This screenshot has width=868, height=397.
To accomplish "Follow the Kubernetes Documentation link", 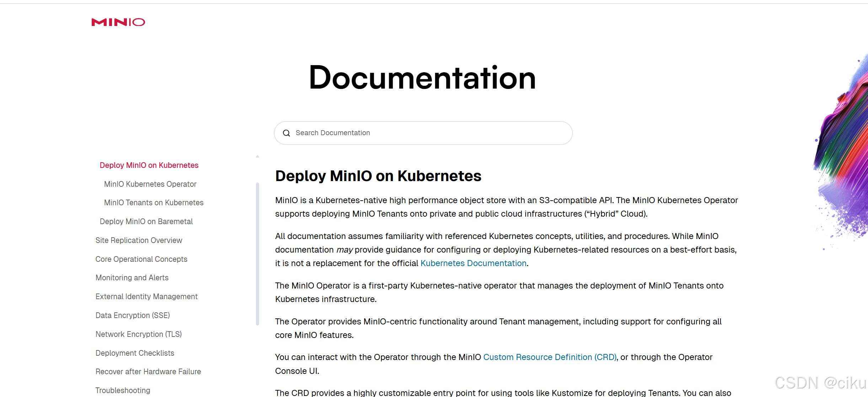I will click(473, 263).
